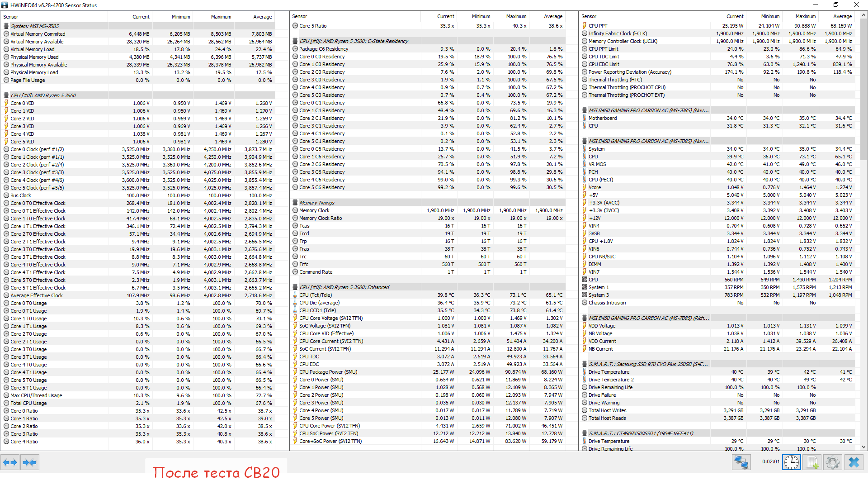Click the thermometer icon beside CPU (Tctl/Tdie)

pos(295,295)
